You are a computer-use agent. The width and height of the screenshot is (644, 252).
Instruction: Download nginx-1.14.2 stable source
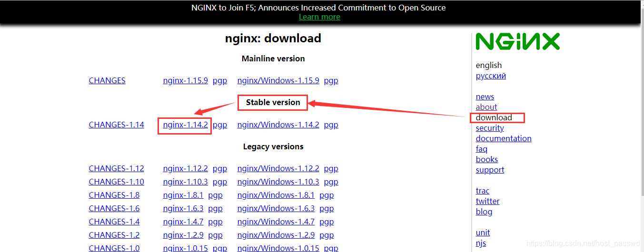point(185,125)
